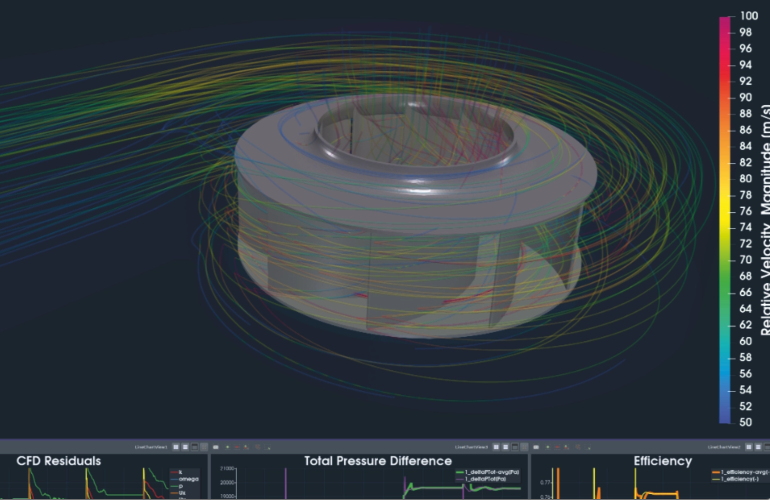Screen dimensions: 770x500
Task: Click LineChartView1 label in Efficiency panel
Action: click(x=715, y=446)
